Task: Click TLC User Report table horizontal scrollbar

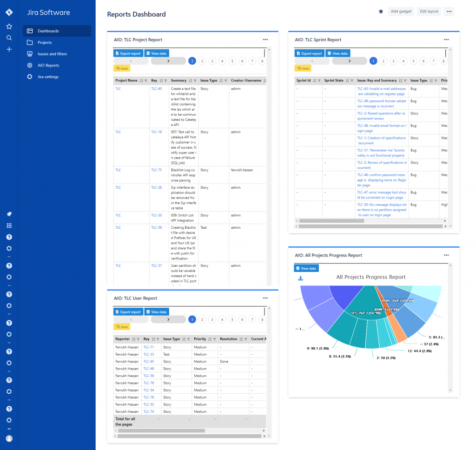Action: pos(161,430)
